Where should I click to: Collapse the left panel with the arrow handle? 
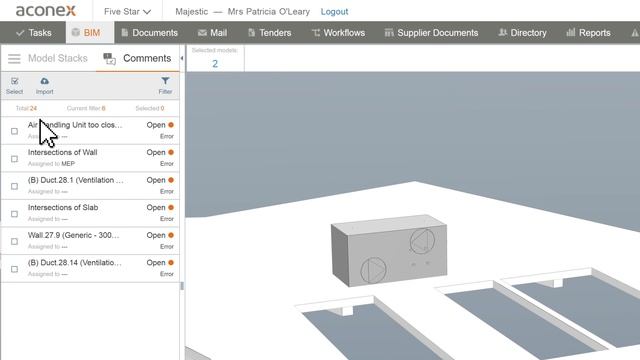[182, 58]
